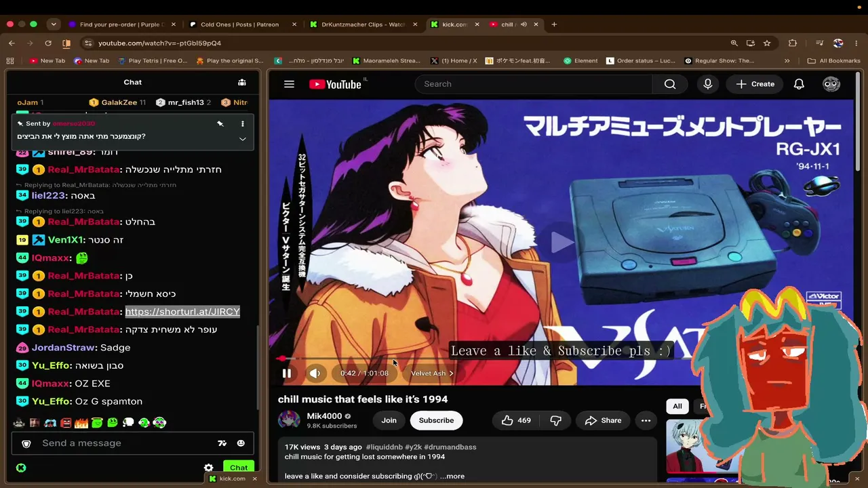
Task: Open the apps grid in bookmarks bar
Action: (10, 60)
